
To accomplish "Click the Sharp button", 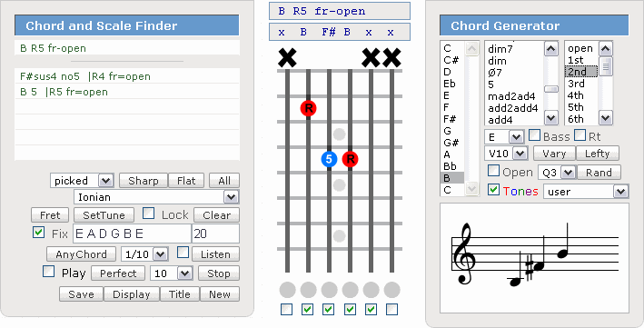I will pos(144,181).
